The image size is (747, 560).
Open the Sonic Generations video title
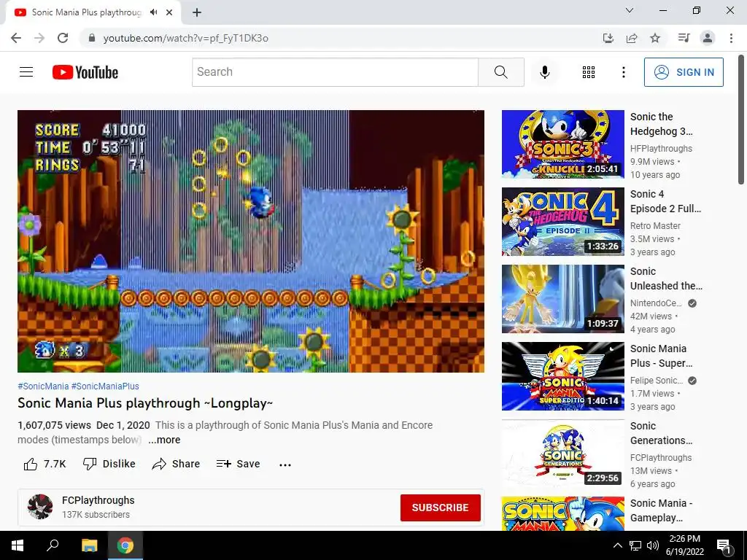tap(661, 433)
